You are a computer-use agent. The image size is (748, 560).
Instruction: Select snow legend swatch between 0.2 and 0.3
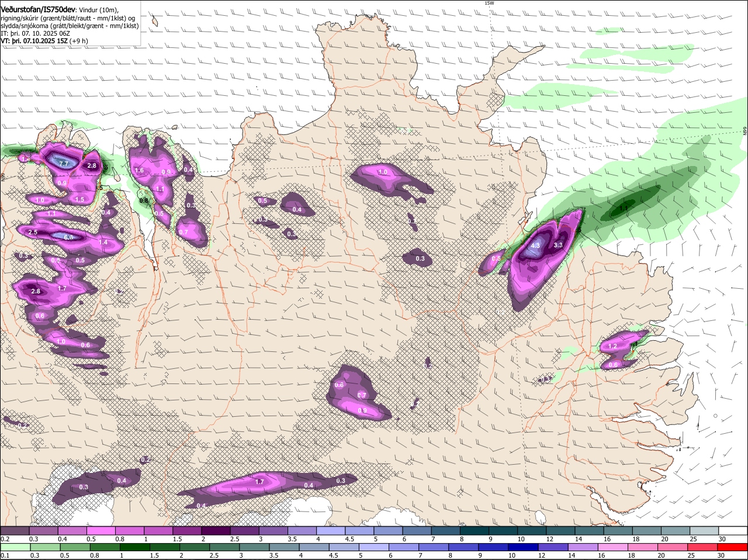tap(15, 530)
